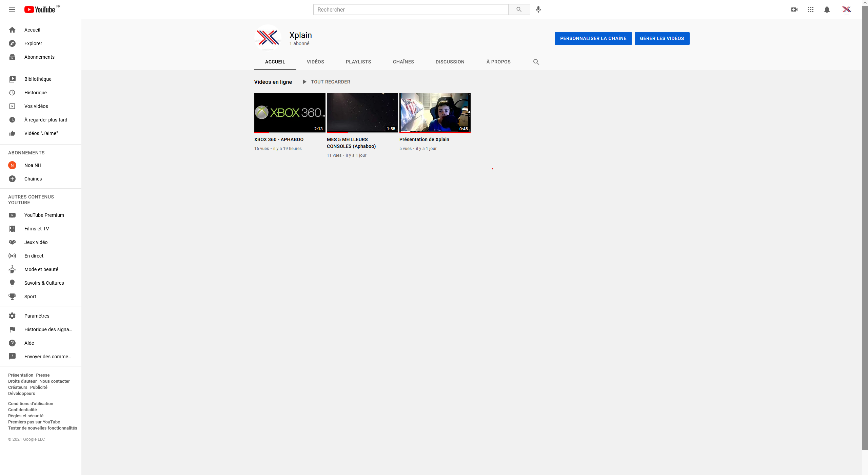Viewport: 868px width, 475px height.
Task: Open the Playlists tab
Action: tap(358, 62)
